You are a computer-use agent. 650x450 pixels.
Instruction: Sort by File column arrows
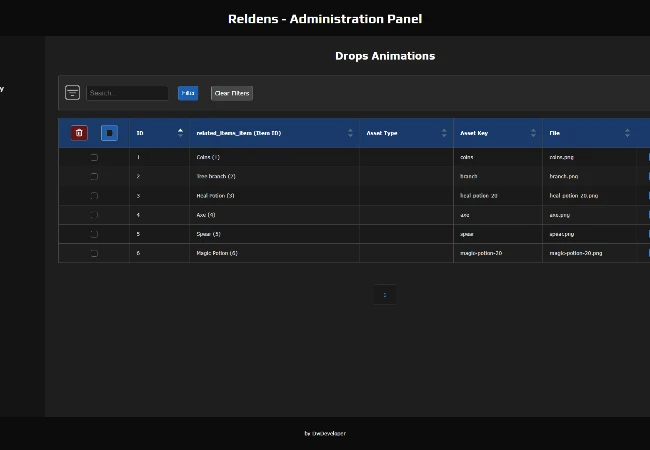(x=627, y=133)
